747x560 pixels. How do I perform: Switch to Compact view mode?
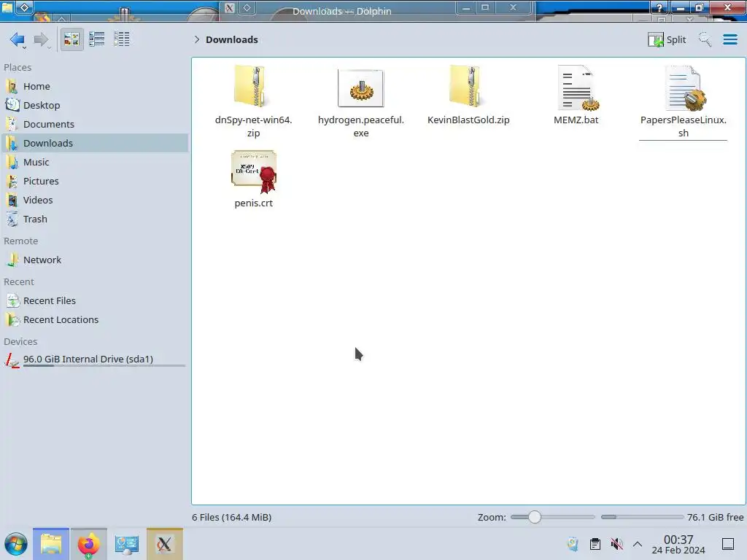[97, 39]
